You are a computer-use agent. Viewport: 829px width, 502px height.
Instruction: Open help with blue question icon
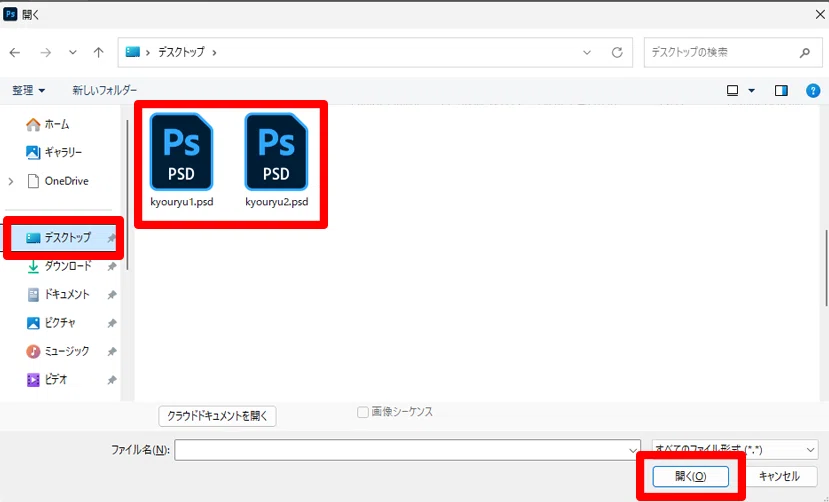pyautogui.click(x=813, y=90)
